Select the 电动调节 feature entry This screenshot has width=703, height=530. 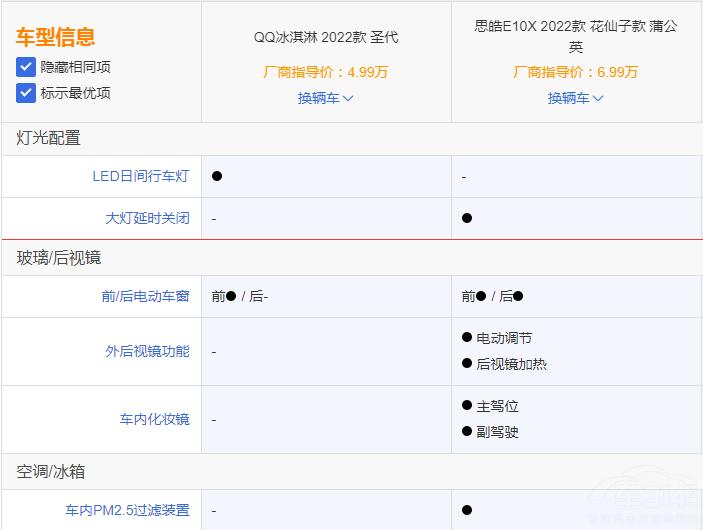pos(497,338)
